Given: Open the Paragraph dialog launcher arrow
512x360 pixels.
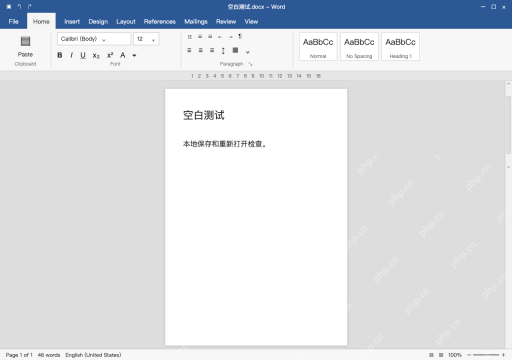Looking at the screenshot, I should [x=250, y=64].
